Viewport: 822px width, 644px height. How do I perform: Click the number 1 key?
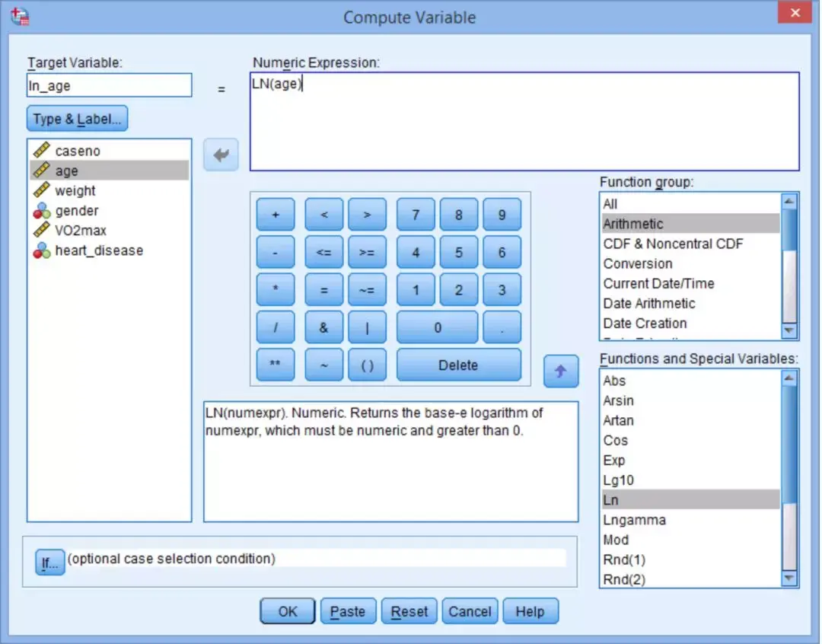416,289
